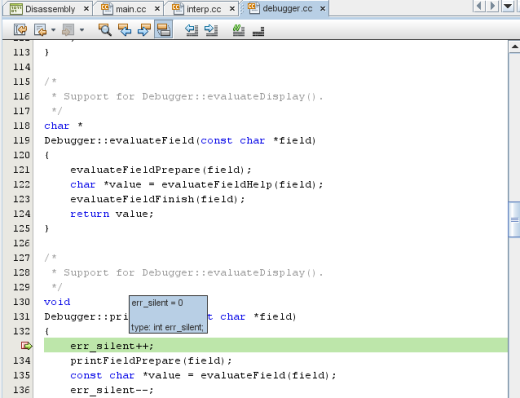Click the interp.cc file icon
520x398 pixels.
tap(178, 8)
